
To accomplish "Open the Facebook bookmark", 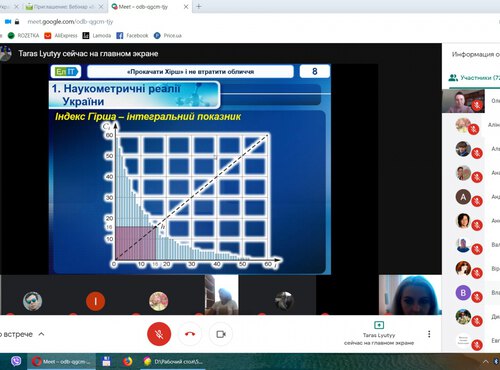I will click(x=132, y=36).
